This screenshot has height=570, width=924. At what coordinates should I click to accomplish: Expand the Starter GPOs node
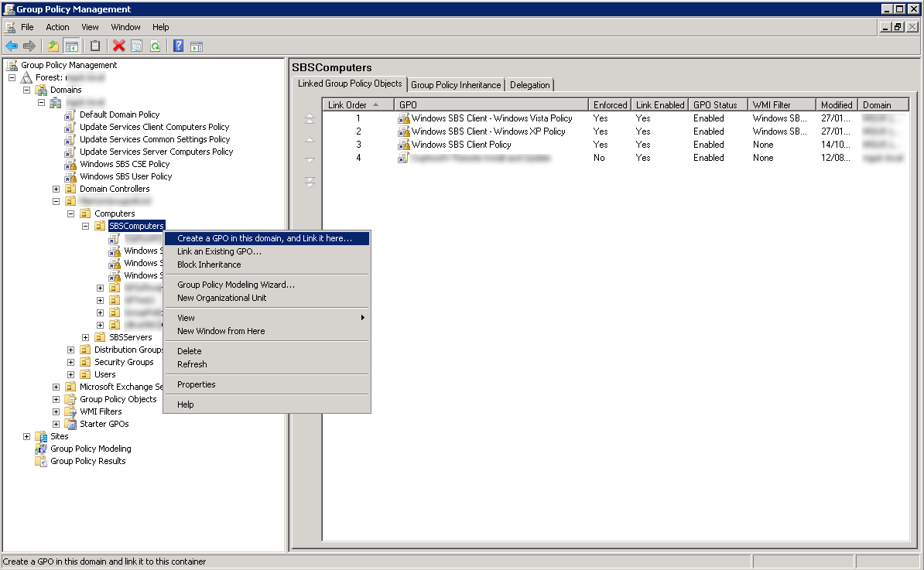[x=56, y=424]
